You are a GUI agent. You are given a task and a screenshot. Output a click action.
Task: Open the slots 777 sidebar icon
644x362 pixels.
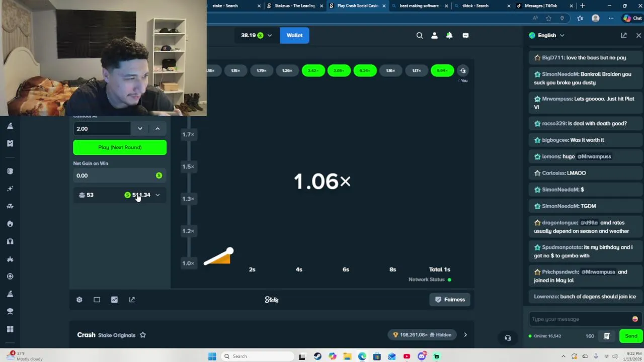pyautogui.click(x=10, y=206)
